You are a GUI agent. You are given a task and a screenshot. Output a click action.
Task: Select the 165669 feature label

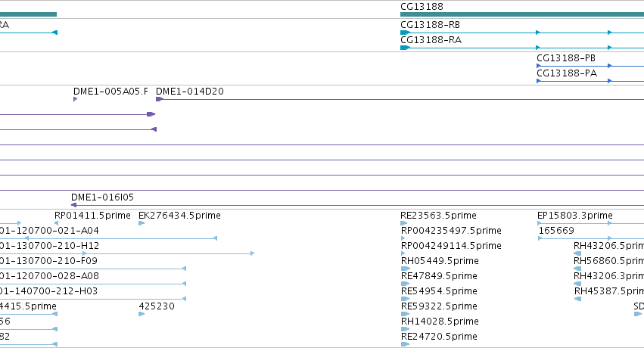click(556, 231)
